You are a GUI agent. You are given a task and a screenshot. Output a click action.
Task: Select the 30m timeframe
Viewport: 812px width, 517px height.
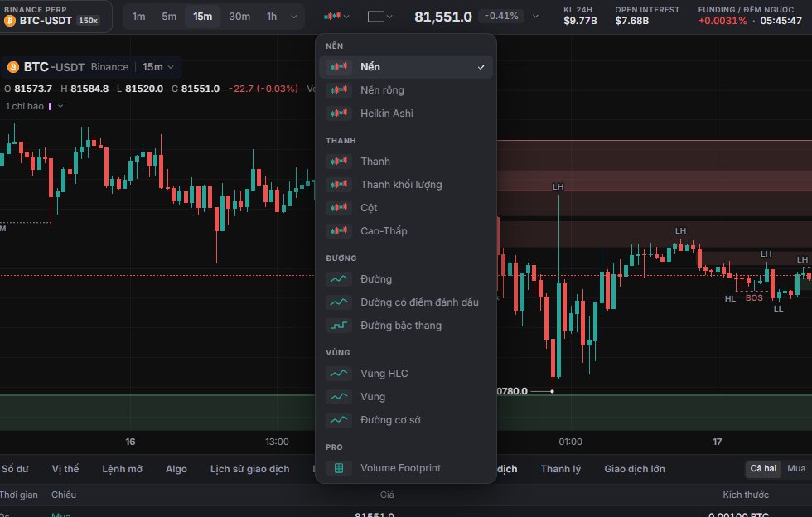pos(239,17)
